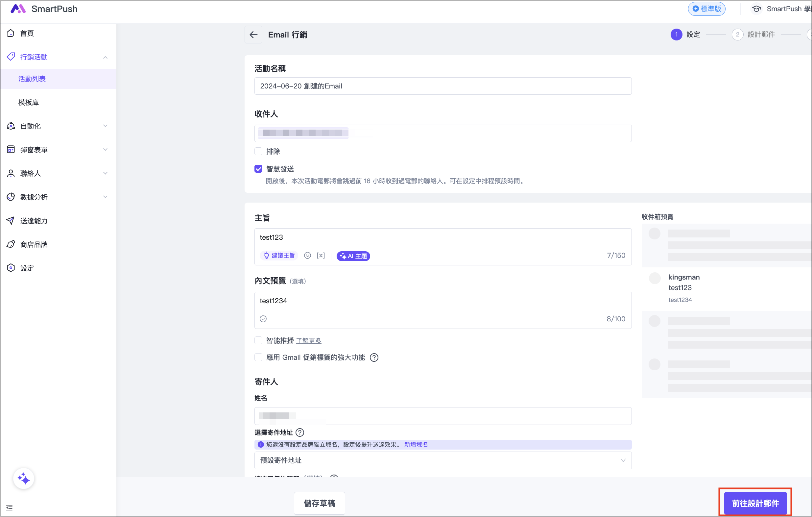The height and width of the screenshot is (517, 812).
Task: Show help for Gmail 促銷標籤 feature
Action: coord(374,357)
